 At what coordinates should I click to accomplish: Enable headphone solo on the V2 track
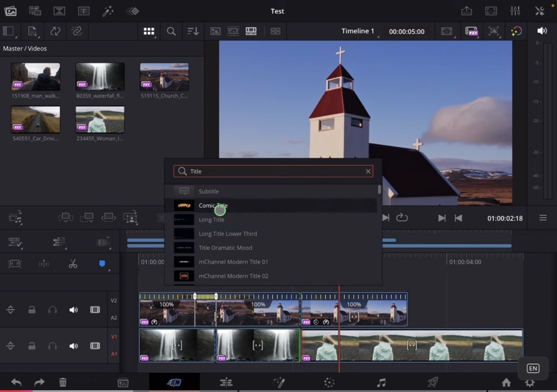tap(52, 309)
